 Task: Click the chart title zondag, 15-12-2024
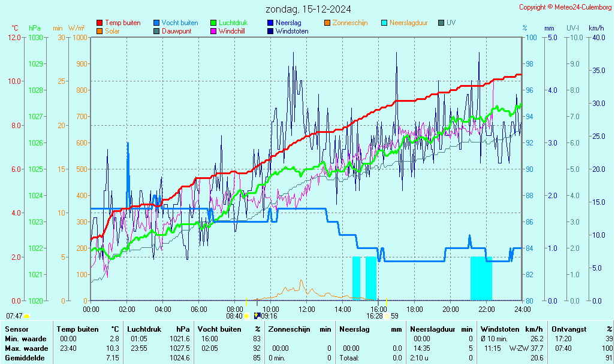click(308, 9)
